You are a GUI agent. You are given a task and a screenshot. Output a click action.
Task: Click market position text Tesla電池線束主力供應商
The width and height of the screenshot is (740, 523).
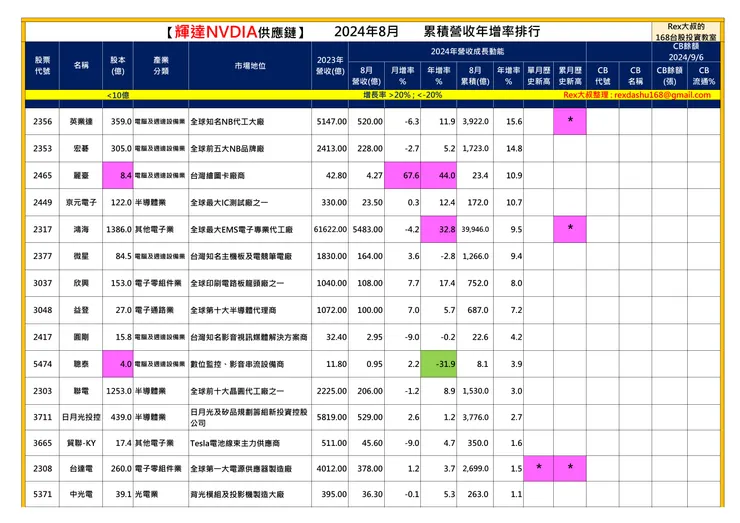pos(235,443)
